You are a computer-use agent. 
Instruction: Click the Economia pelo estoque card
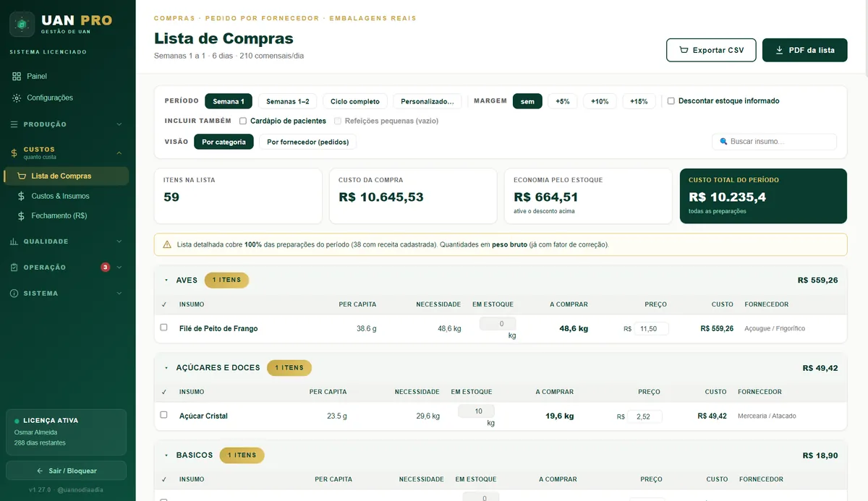588,196
